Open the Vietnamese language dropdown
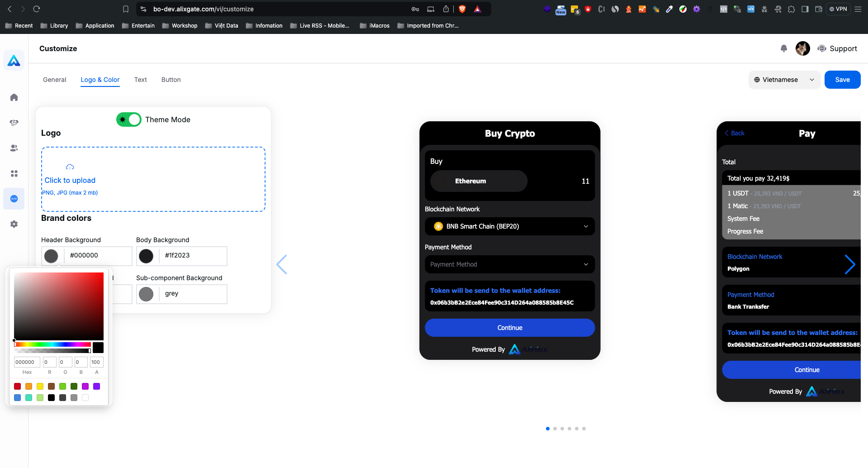The image size is (868, 468). 784,80
